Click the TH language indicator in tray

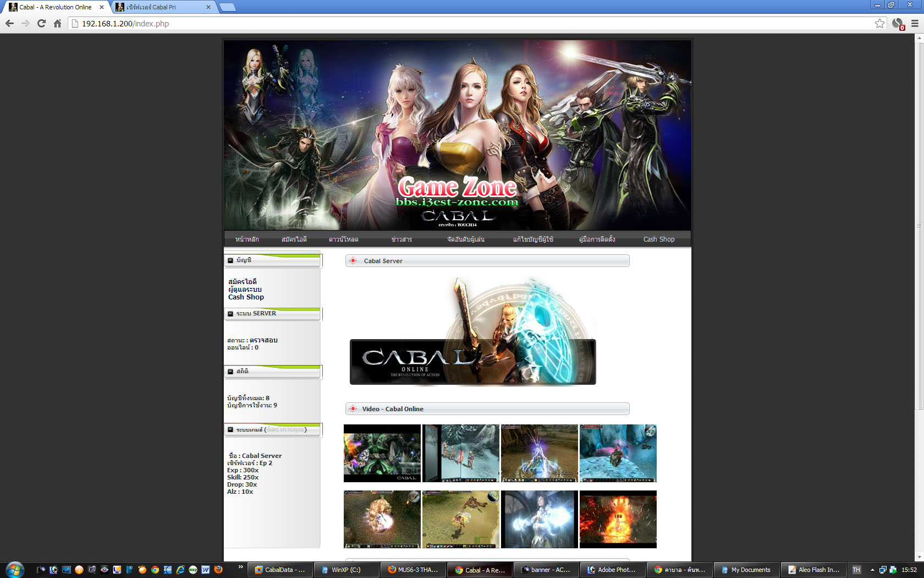(x=856, y=570)
